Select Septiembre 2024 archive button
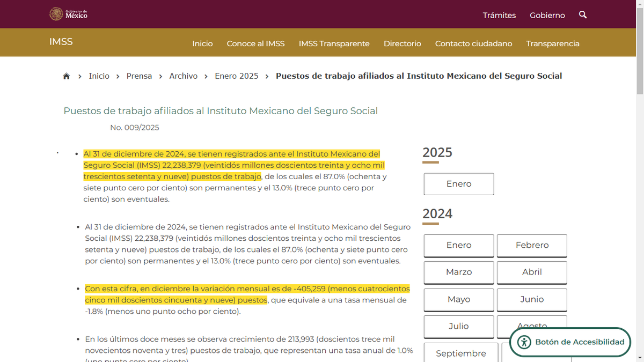This screenshot has width=644, height=362. pyautogui.click(x=461, y=353)
